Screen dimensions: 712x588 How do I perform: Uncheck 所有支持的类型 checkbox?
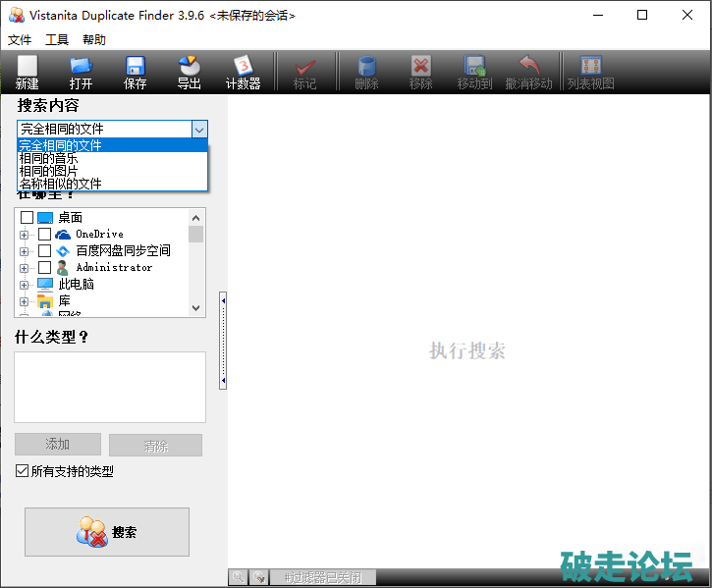(x=22, y=471)
